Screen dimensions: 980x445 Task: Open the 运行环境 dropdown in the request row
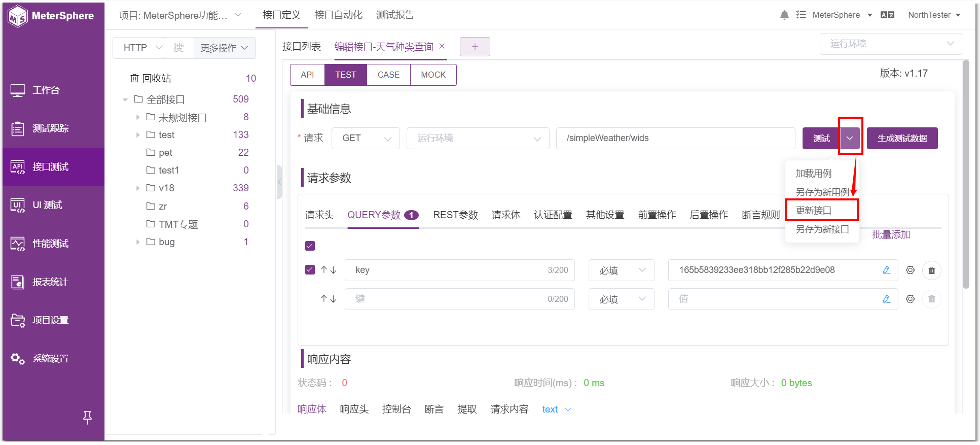tap(478, 138)
